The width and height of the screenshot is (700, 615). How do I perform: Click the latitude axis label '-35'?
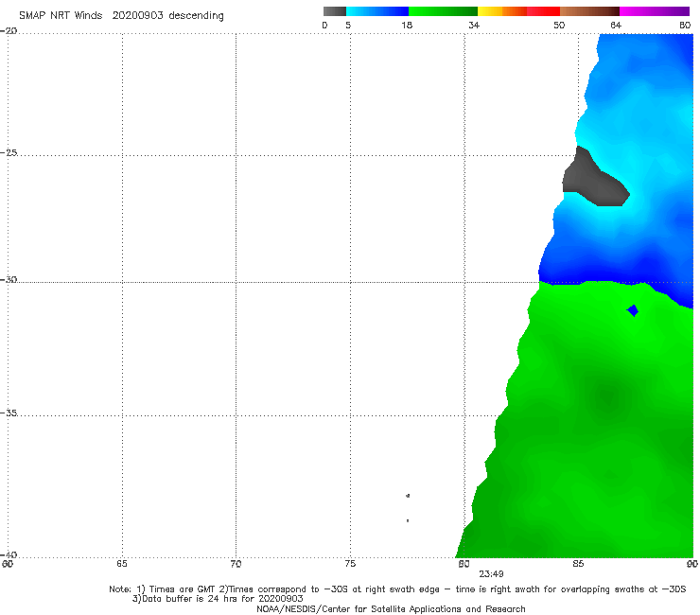[x=9, y=413]
